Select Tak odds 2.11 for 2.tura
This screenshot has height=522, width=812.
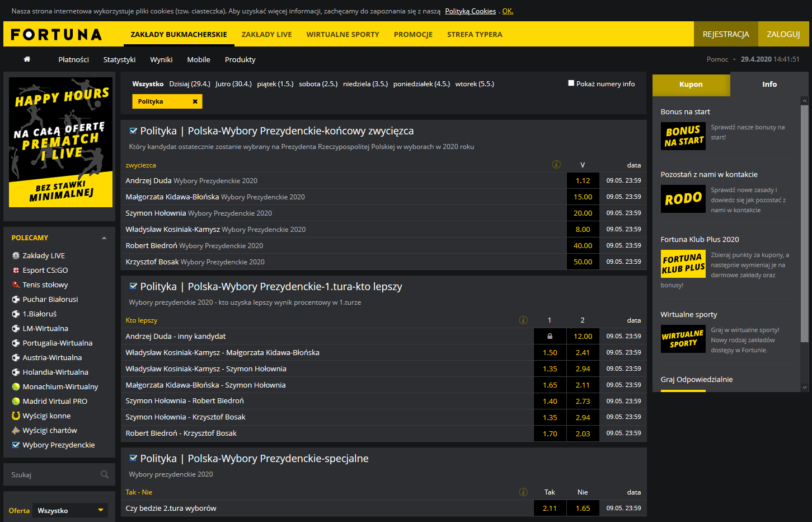[x=550, y=509]
